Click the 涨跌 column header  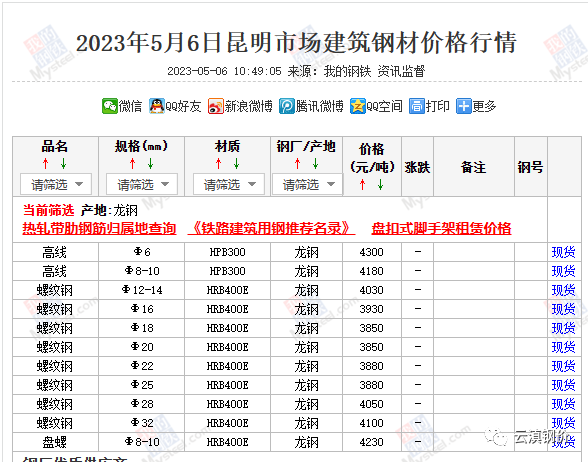click(x=417, y=167)
